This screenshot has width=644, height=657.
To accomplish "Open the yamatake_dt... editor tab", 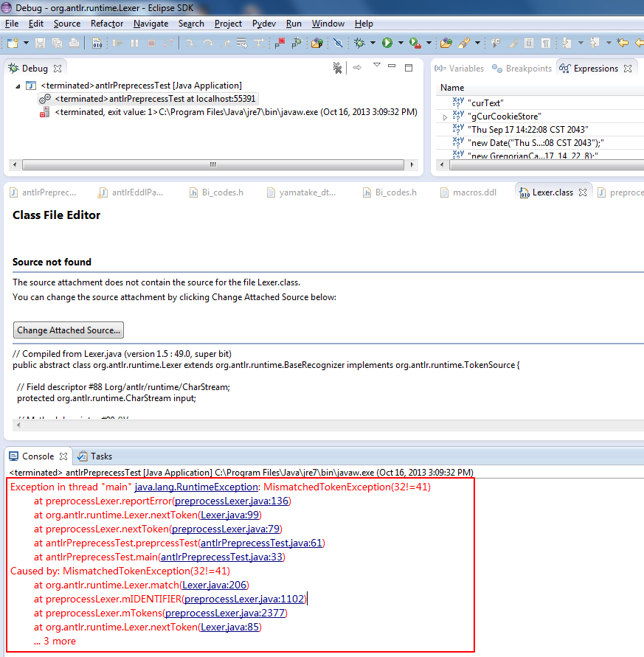I will click(x=302, y=192).
